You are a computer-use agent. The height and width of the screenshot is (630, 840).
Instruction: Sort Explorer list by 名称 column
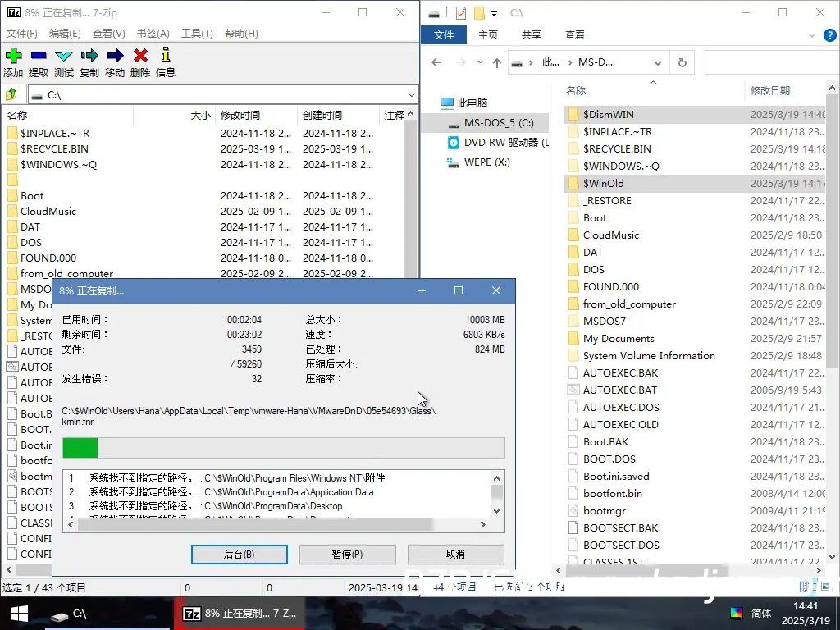coord(576,90)
